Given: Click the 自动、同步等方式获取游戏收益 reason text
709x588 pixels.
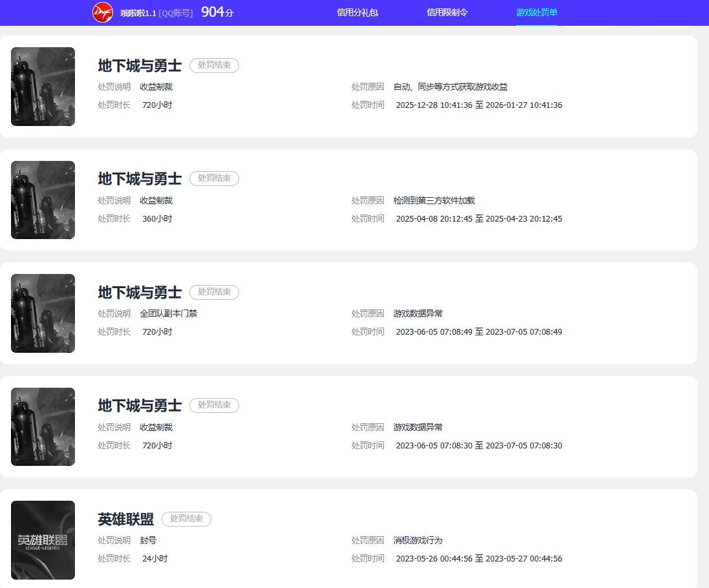Looking at the screenshot, I should click(x=450, y=87).
